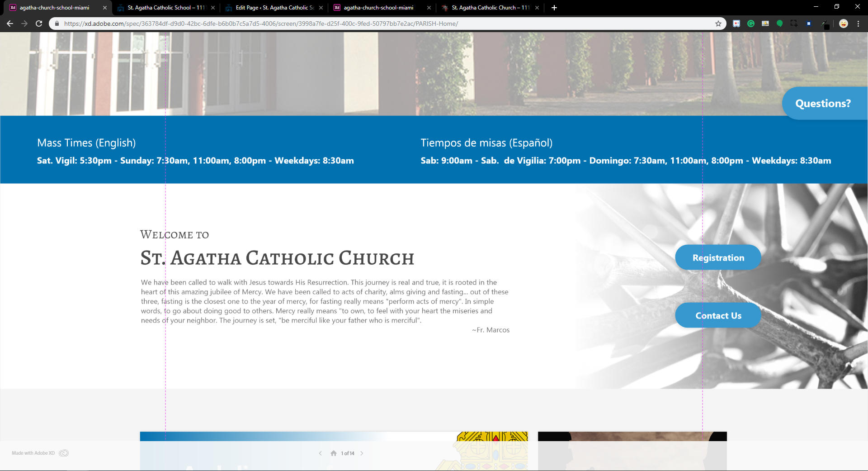This screenshot has width=868, height=471.
Task: Click the Registration button
Action: pos(718,257)
